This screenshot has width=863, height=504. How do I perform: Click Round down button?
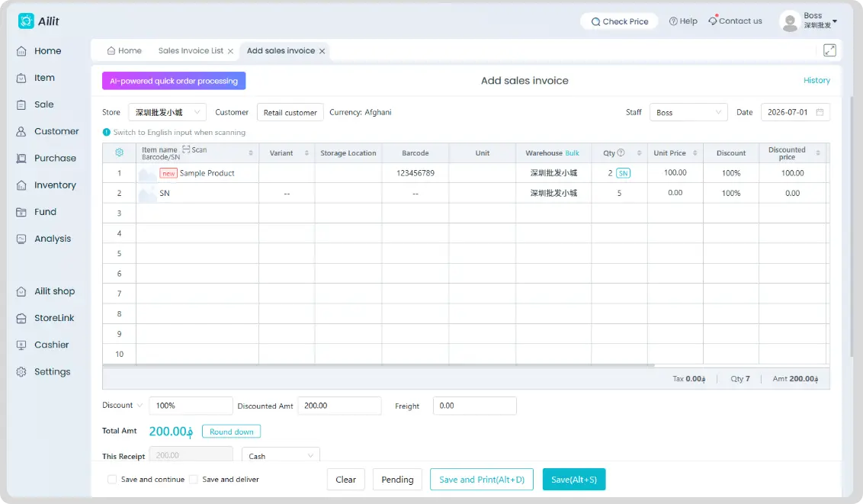231,432
